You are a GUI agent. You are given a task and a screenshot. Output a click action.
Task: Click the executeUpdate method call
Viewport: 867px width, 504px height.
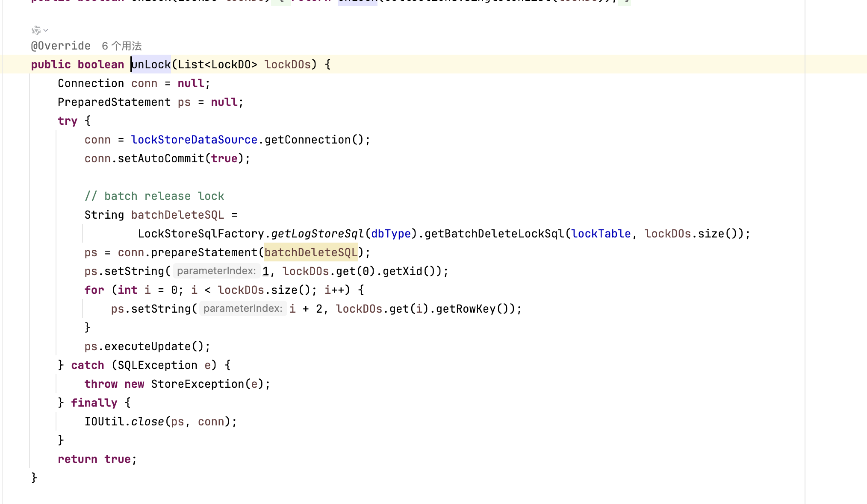147,346
